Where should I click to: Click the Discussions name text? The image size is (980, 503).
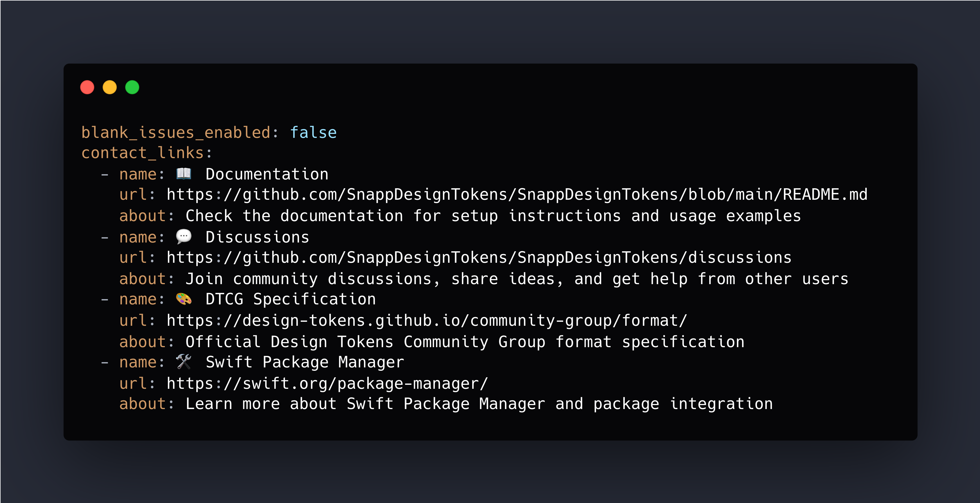click(257, 237)
